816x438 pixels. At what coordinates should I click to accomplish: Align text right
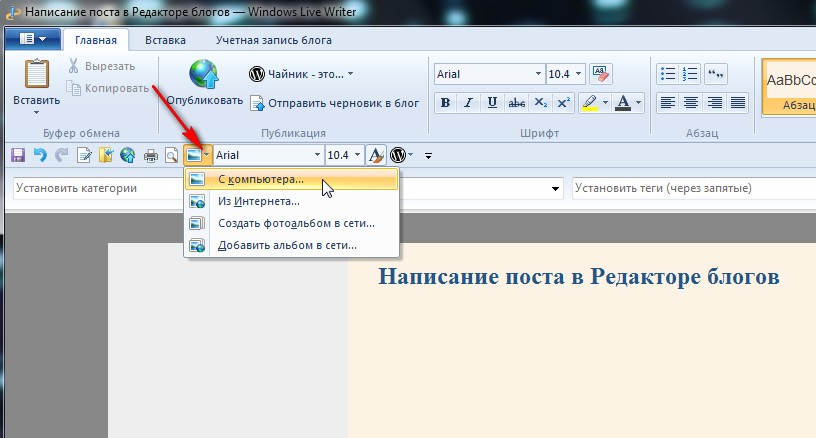click(x=715, y=102)
